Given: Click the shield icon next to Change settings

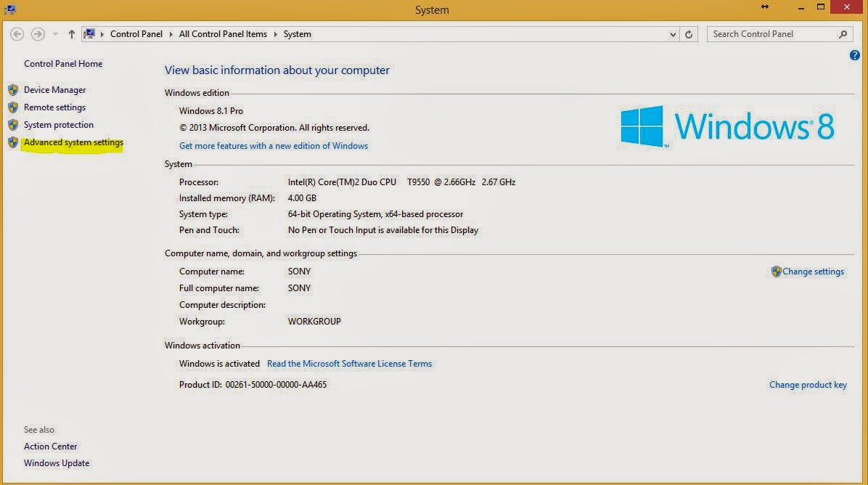Looking at the screenshot, I should (x=775, y=271).
